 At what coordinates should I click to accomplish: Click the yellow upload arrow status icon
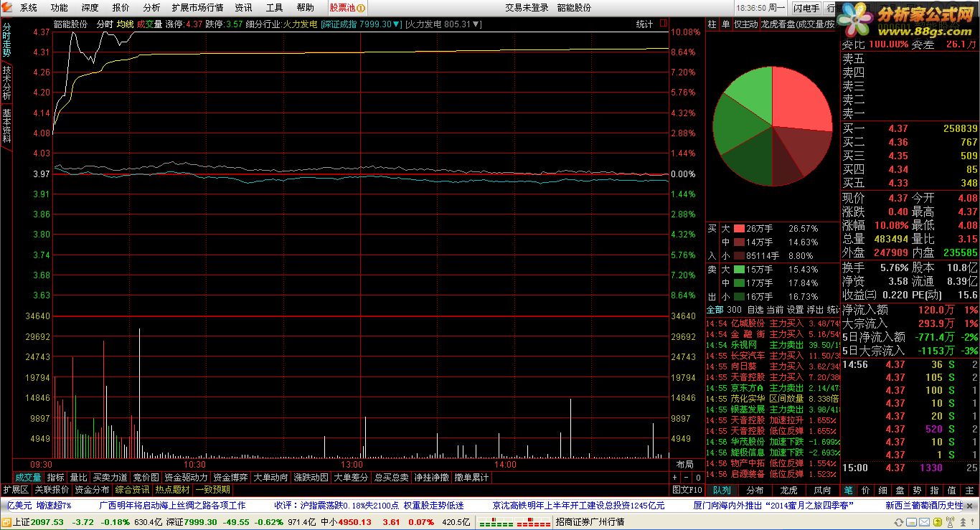coord(938,522)
